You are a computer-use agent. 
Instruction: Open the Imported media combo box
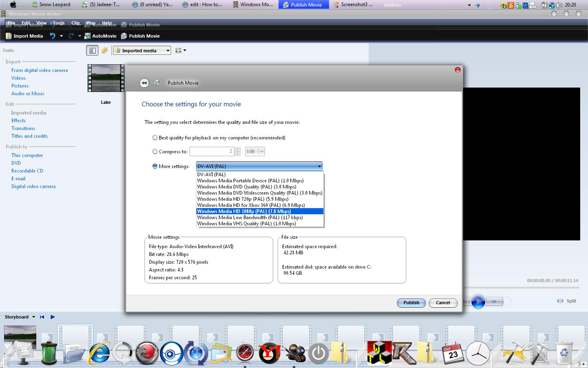pos(142,50)
